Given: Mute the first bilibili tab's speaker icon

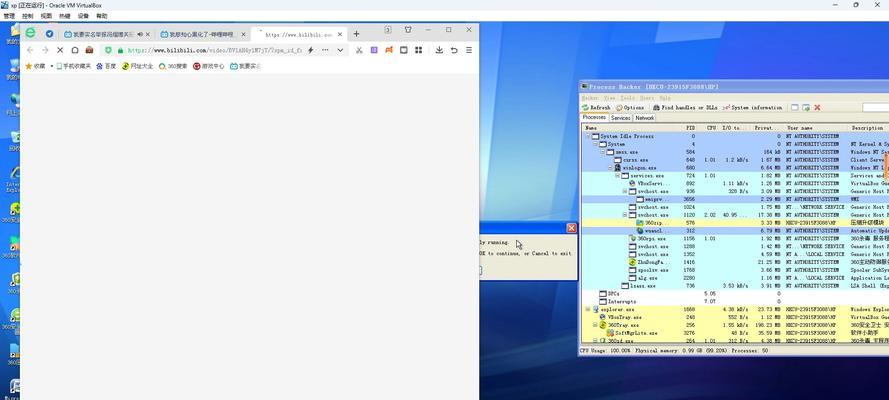Looking at the screenshot, I should pyautogui.click(x=140, y=34).
